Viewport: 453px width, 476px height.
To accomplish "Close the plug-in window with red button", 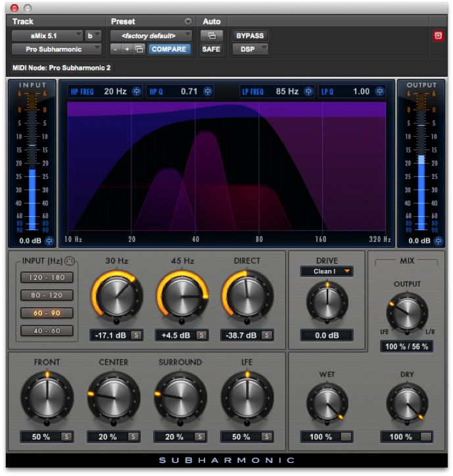I will click(14, 8).
